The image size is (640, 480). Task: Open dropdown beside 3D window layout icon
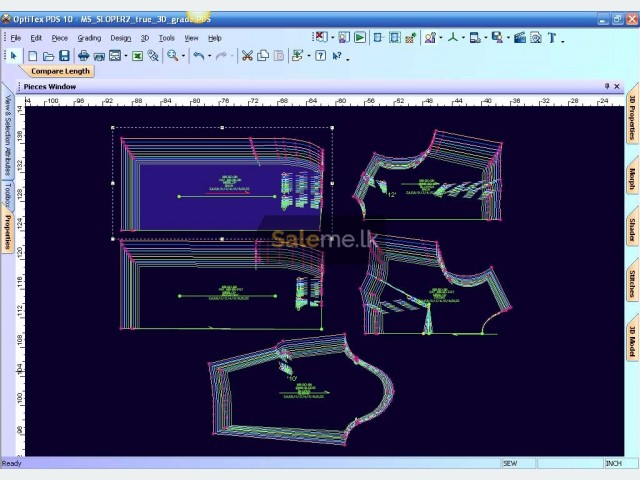[486, 38]
